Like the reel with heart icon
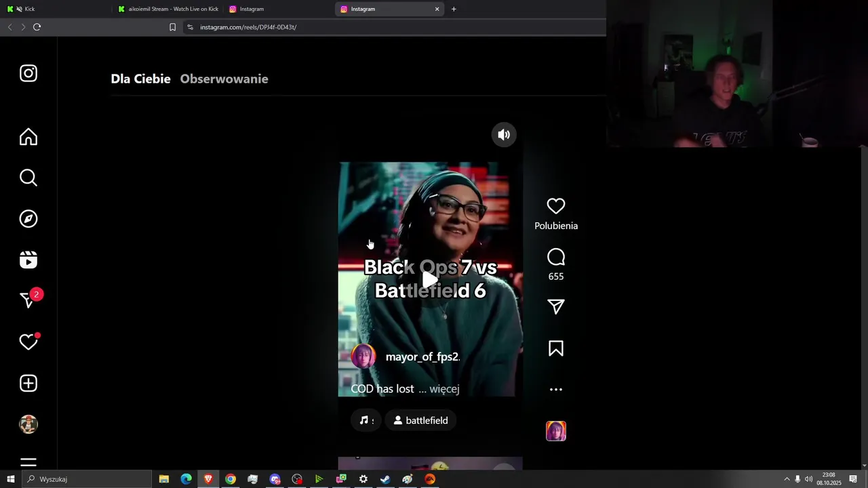The image size is (868, 488). click(x=556, y=206)
